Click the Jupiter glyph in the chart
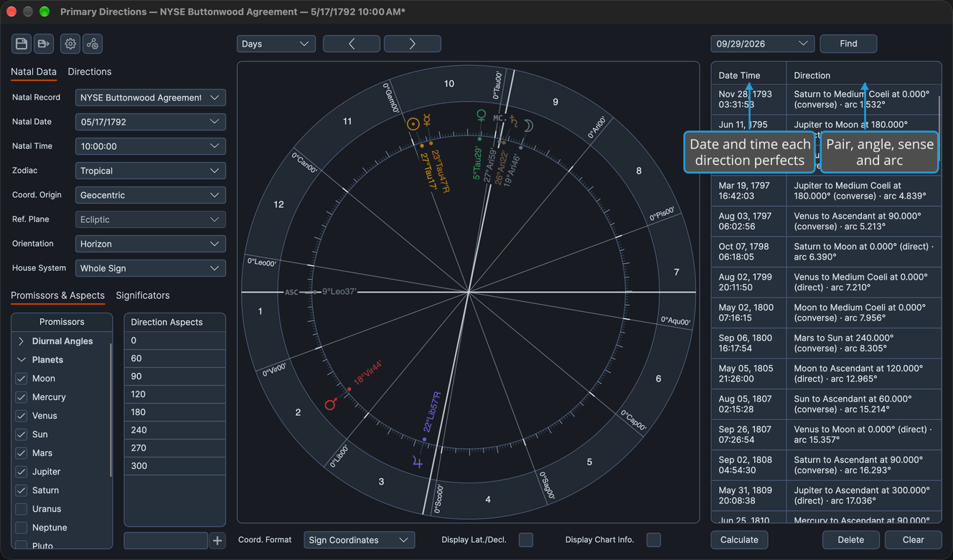Viewport: 953px width, 560px height. (418, 462)
